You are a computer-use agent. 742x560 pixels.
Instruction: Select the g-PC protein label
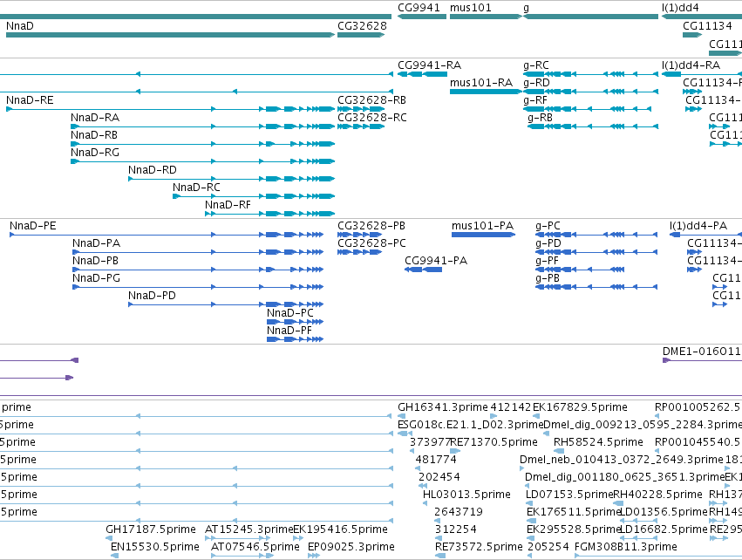point(548,226)
